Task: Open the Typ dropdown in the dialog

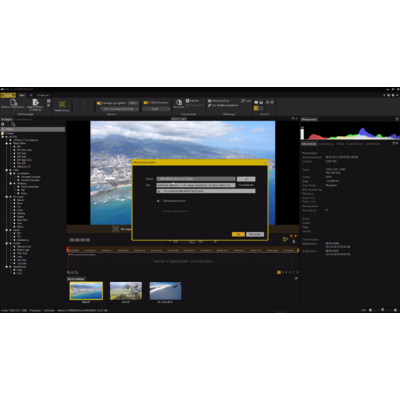Action: click(196, 185)
